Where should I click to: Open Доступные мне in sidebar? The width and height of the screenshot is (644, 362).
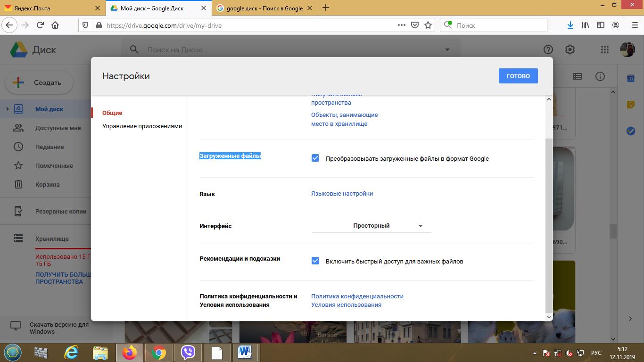coord(58,128)
